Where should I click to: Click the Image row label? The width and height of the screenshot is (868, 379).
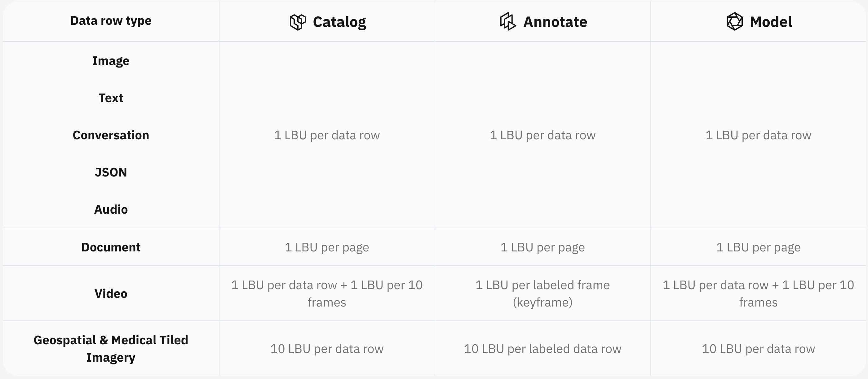tap(111, 61)
